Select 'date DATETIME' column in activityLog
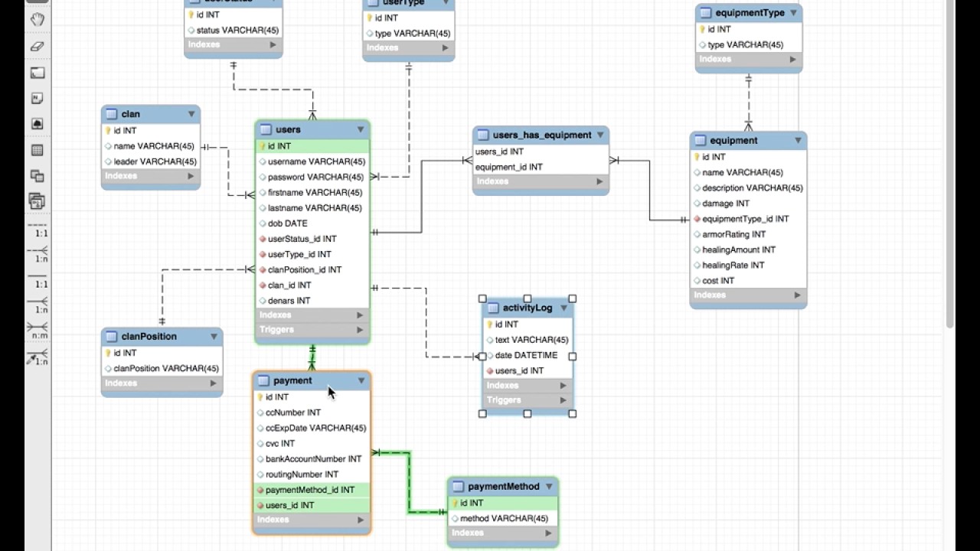This screenshot has width=980, height=551. click(x=527, y=355)
